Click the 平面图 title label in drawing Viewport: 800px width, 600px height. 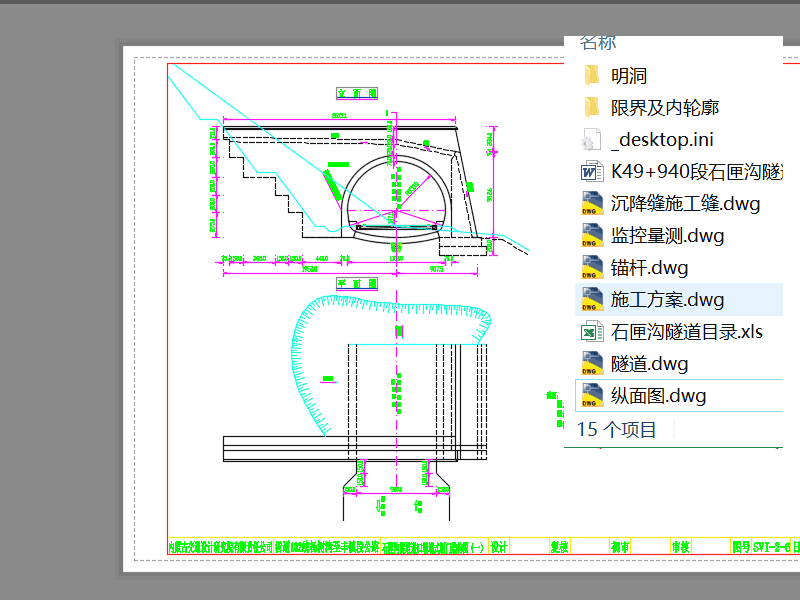coord(357,284)
